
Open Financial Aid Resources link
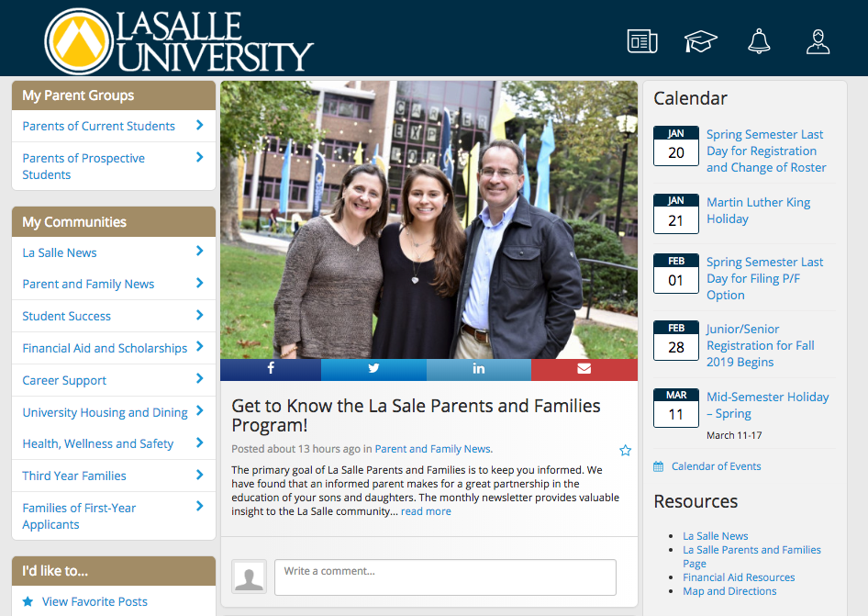pos(739,577)
